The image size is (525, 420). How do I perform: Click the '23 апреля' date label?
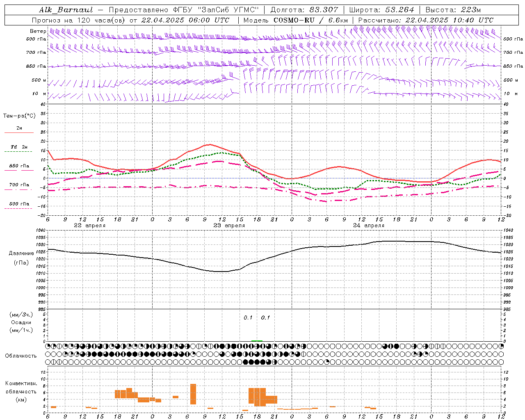click(229, 225)
